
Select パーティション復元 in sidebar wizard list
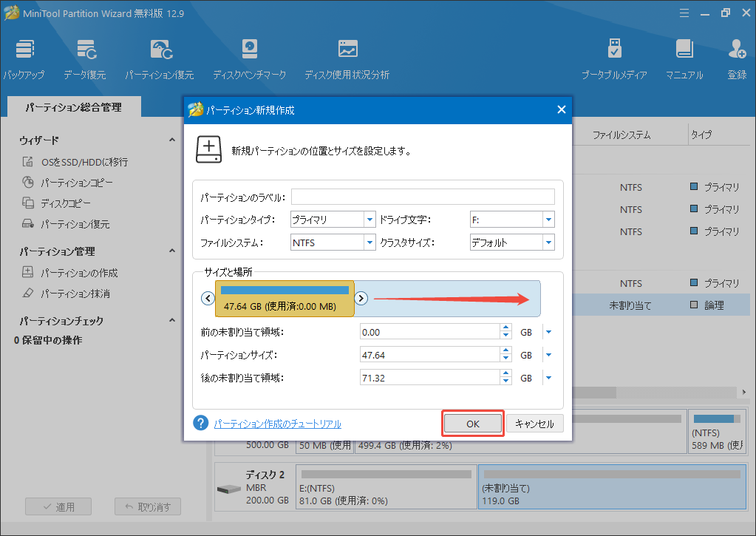66,224
